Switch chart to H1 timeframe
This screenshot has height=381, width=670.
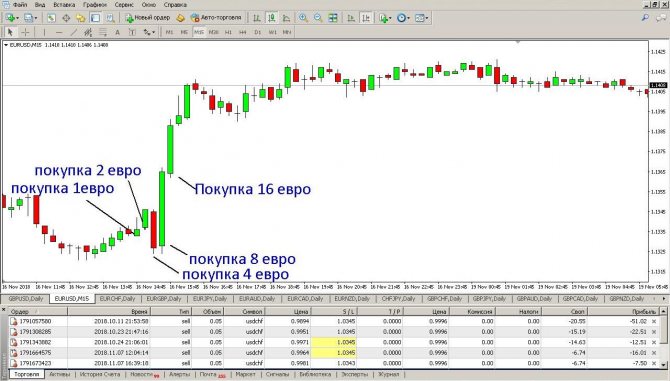tap(228, 32)
